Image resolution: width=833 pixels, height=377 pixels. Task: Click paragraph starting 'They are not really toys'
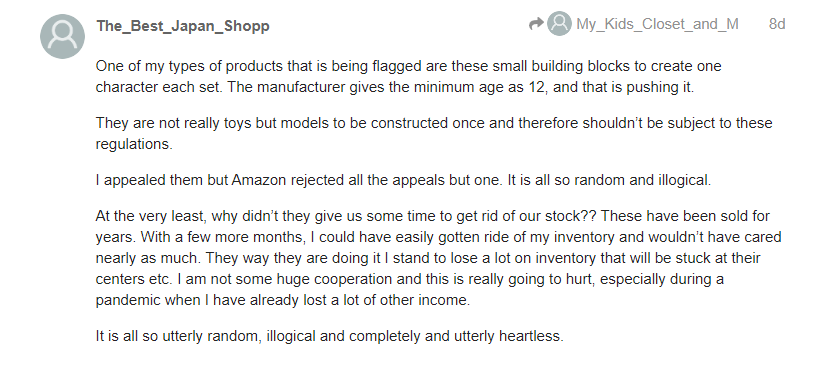pyautogui.click(x=434, y=133)
